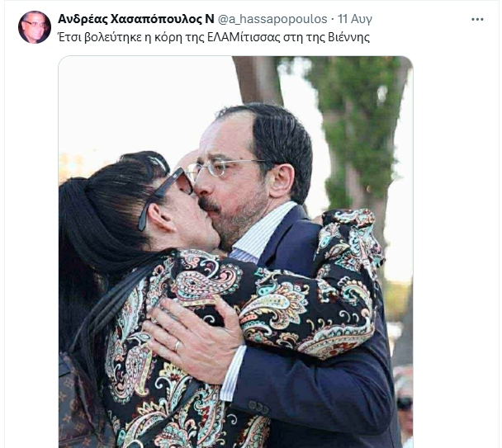Click the surname Χασαπόπουλος in the header
This screenshot has width=502, height=448.
(156, 19)
